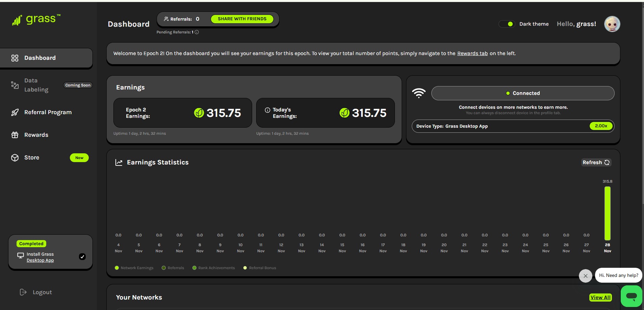Click the grass logo in the sidebar
The image size is (644, 310).
click(x=36, y=20)
